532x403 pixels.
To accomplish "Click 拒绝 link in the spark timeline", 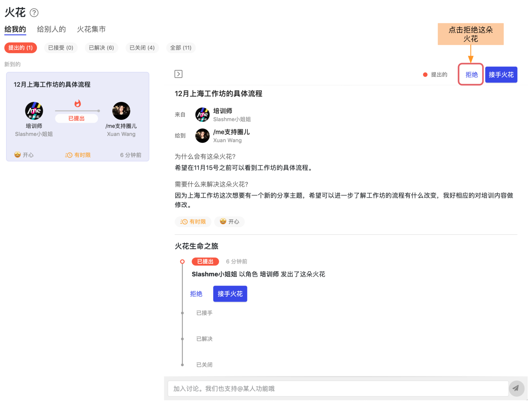I will [x=196, y=294].
